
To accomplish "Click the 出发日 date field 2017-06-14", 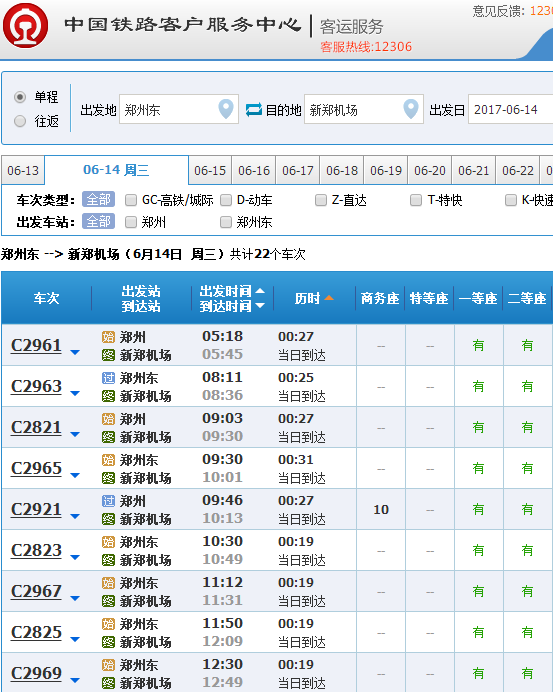I will pyautogui.click(x=511, y=109).
